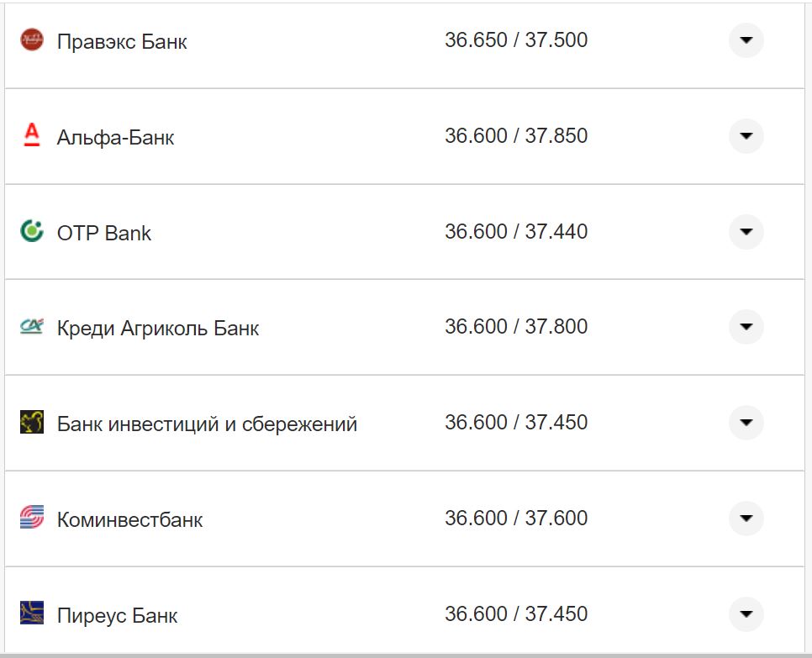Select the Коминвестбанк row label
This screenshot has width=812, height=658.
(128, 519)
